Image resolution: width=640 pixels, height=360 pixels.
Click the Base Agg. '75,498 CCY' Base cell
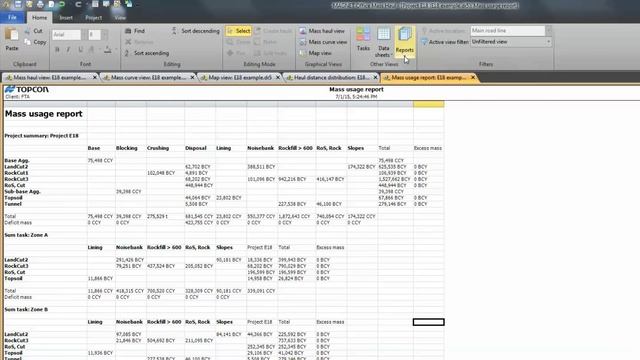pos(100,160)
